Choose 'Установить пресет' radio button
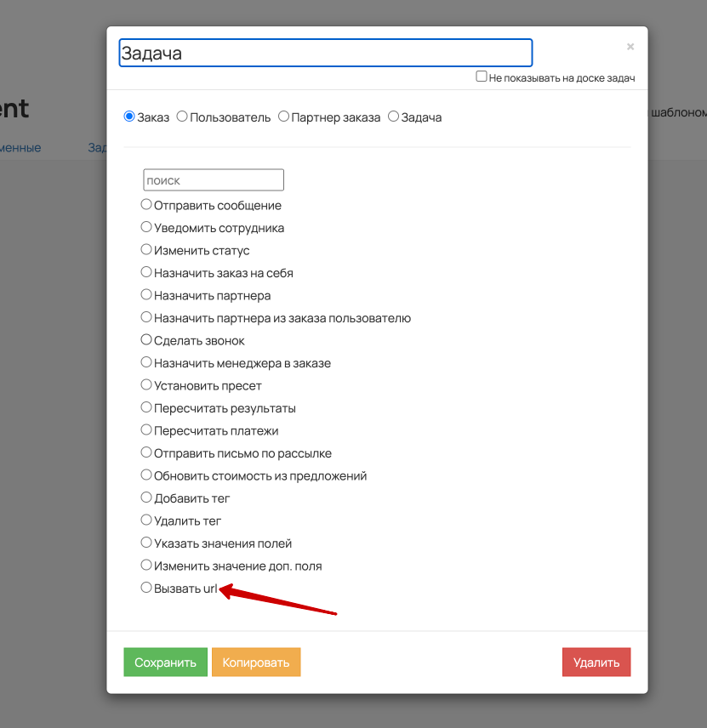The height and width of the screenshot is (728, 707). [x=146, y=384]
